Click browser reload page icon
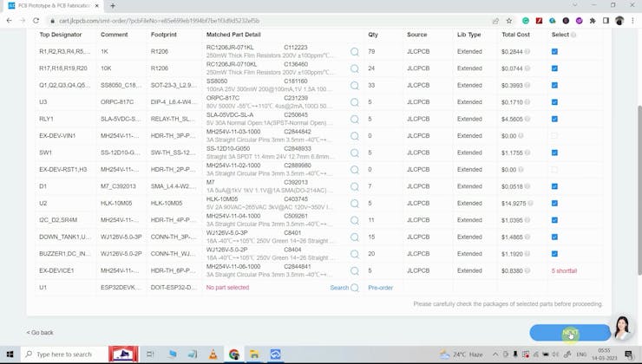Image resolution: width=642 pixels, height=364 pixels. (x=36, y=21)
